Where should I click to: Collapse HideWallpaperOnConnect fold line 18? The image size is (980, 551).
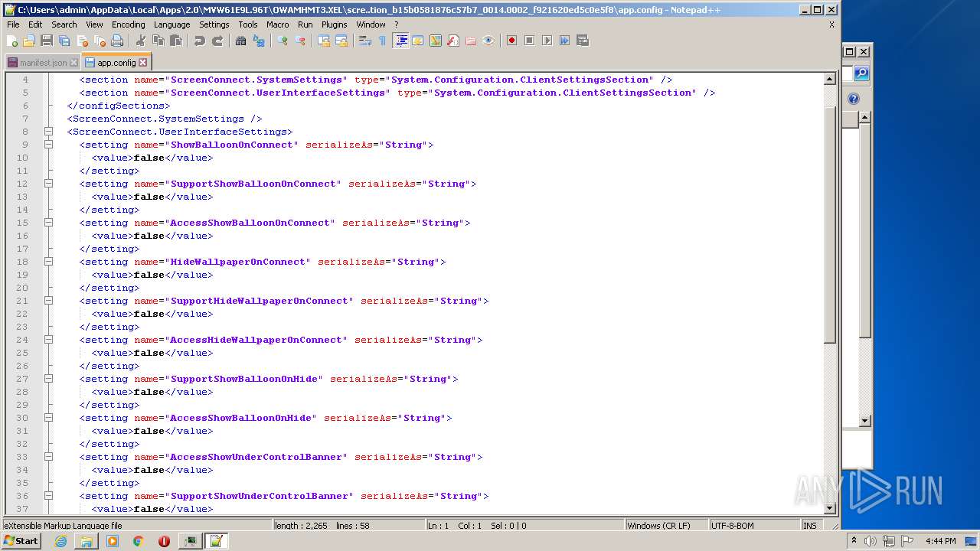click(48, 262)
